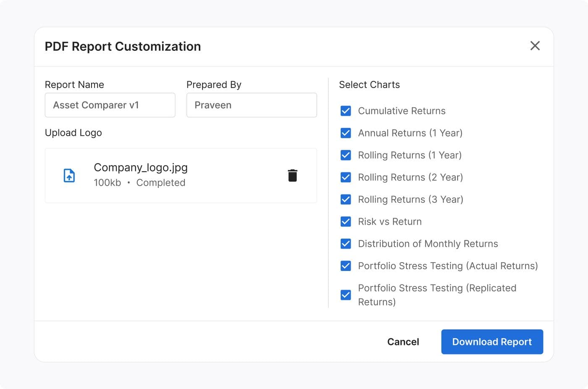
Task: Uncheck Portfolio Stress Testing (Actual Returns)
Action: (346, 266)
